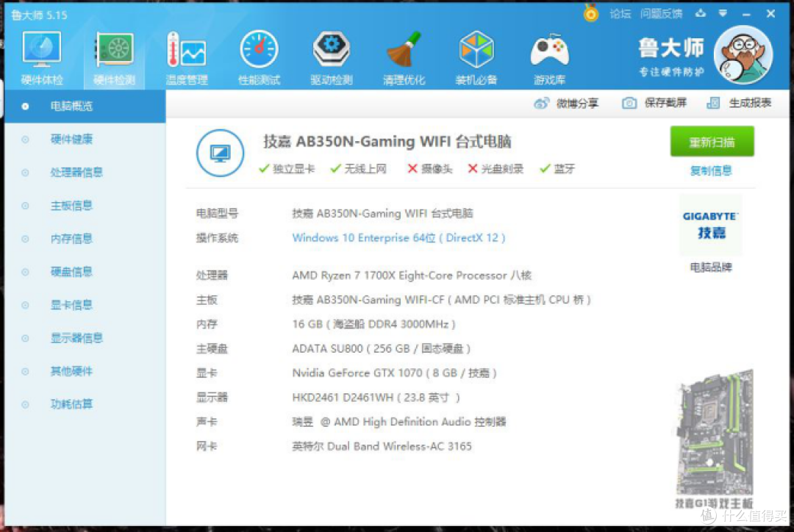Click the 电脑型号 model value text
The image size is (794, 532).
pyautogui.click(x=382, y=213)
